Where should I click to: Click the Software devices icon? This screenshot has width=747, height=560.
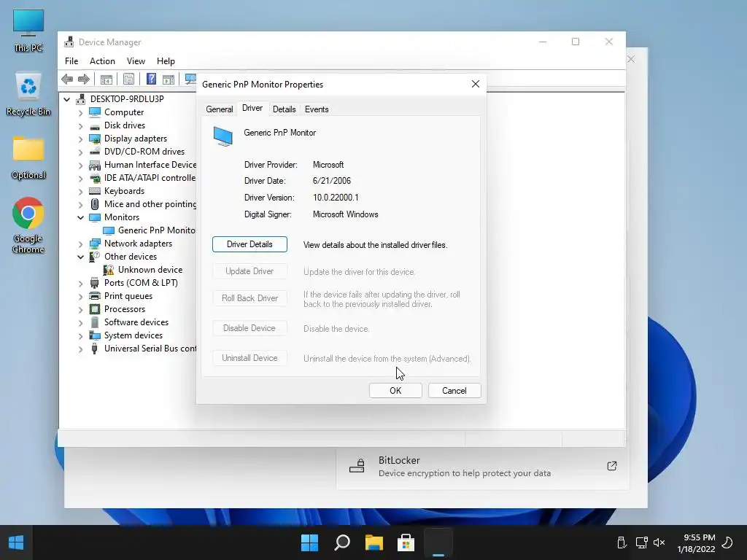95,322
